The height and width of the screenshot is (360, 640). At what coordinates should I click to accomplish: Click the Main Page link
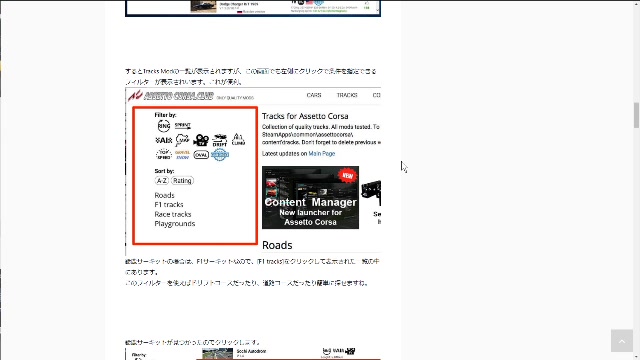pyautogui.click(x=322, y=154)
